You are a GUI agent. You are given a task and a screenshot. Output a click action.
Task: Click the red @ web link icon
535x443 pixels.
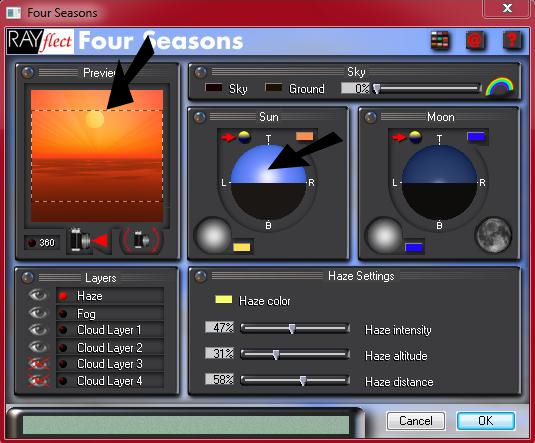[x=475, y=41]
